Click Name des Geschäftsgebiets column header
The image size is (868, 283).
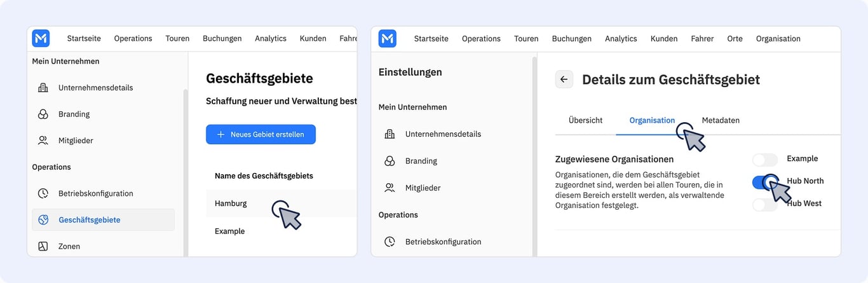[x=264, y=176]
